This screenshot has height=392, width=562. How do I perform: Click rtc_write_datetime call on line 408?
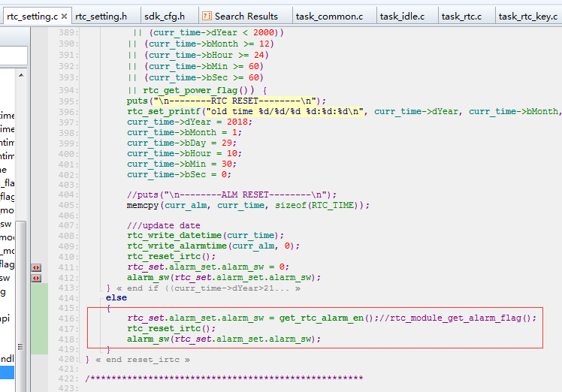pyautogui.click(x=205, y=235)
